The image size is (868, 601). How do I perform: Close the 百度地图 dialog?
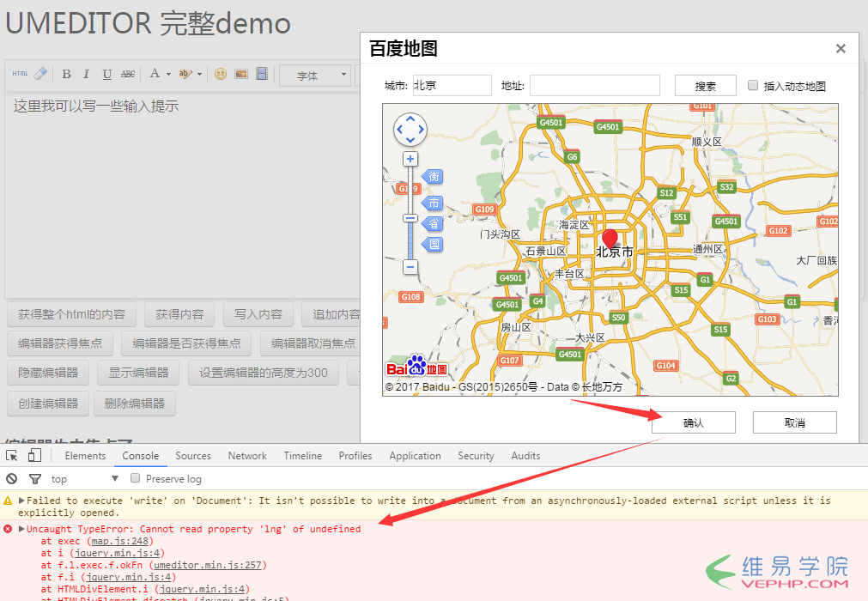coord(841,49)
